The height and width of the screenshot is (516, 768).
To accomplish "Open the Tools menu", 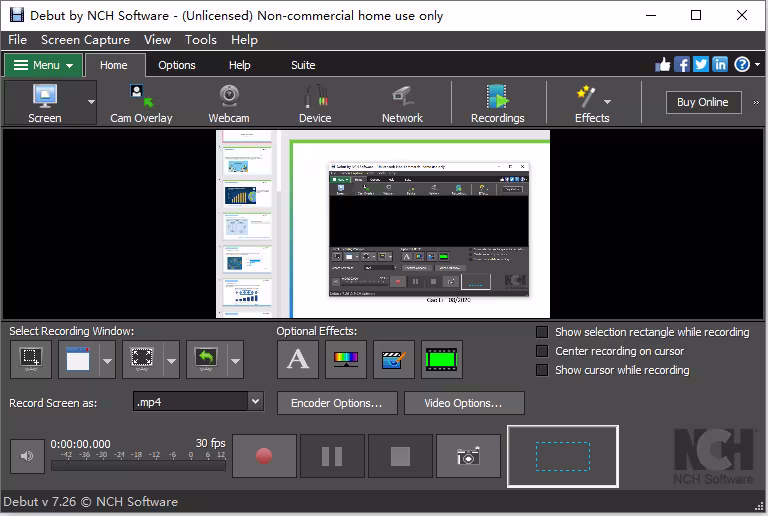I will coord(201,40).
